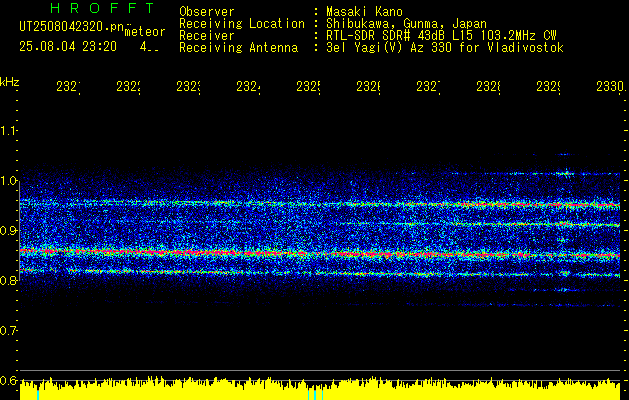Click the 2328 time marker

pos(488,87)
